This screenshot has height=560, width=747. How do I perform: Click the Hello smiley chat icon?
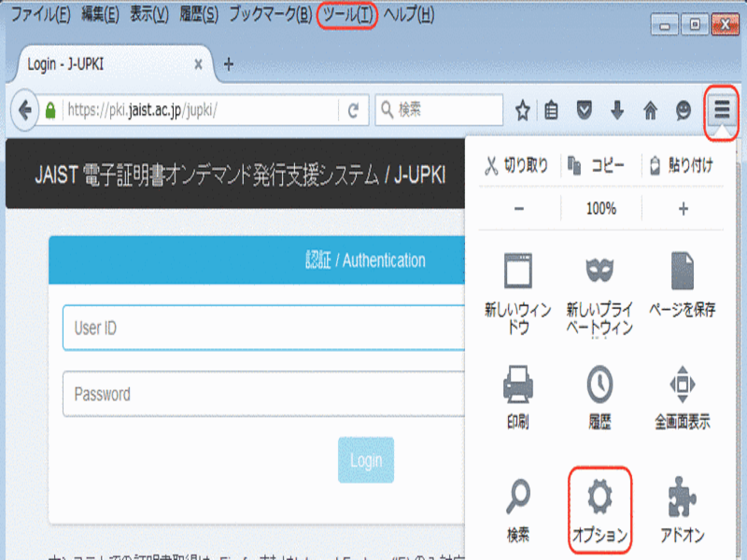pos(684,110)
